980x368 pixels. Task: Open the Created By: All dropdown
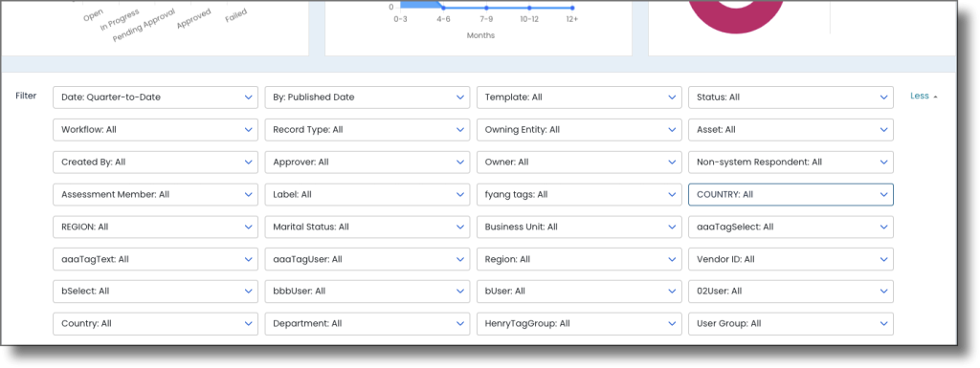click(x=156, y=162)
